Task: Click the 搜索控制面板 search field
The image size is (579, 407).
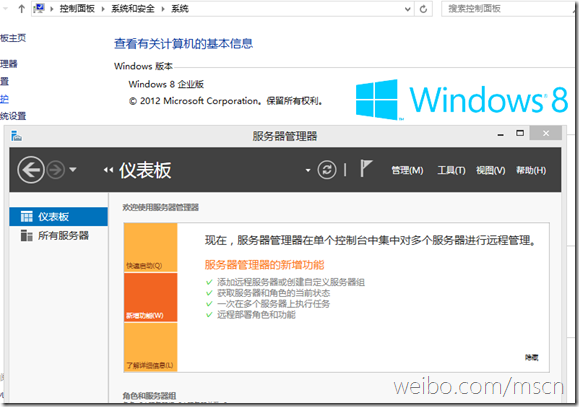Action: click(508, 9)
